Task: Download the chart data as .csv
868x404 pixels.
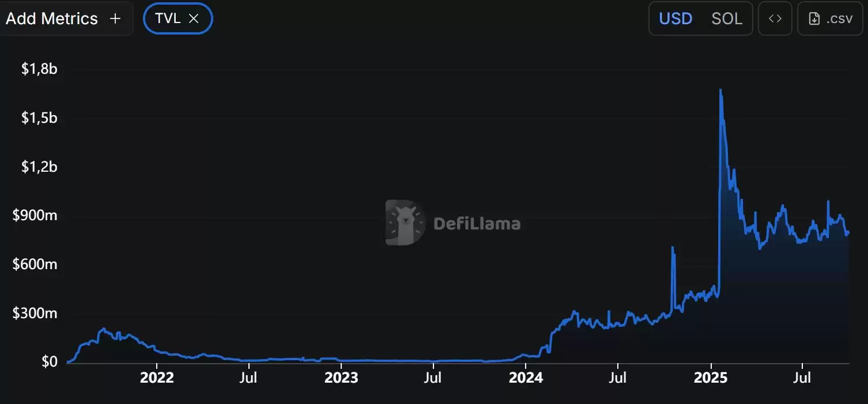Action: pyautogui.click(x=830, y=18)
